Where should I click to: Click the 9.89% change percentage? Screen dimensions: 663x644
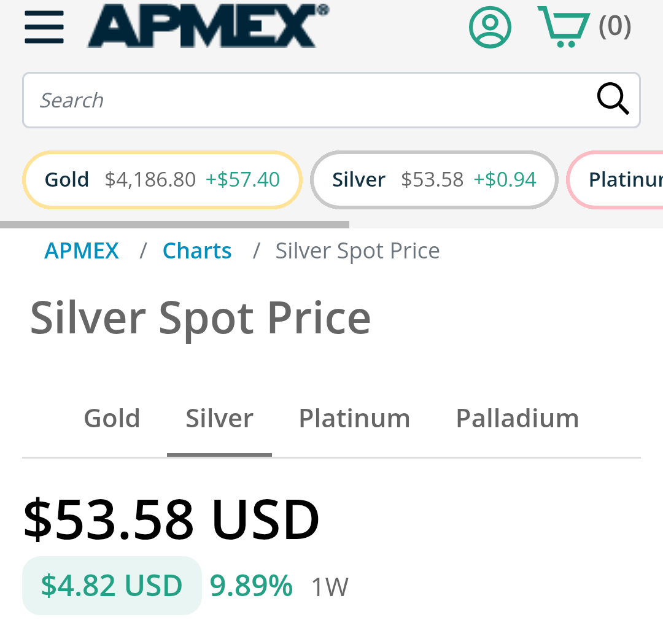(x=251, y=586)
